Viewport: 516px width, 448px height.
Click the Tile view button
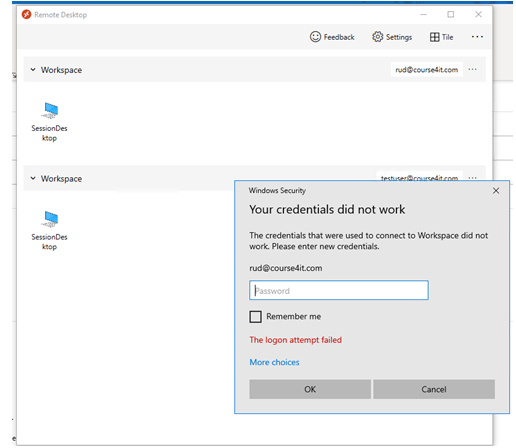tap(441, 37)
